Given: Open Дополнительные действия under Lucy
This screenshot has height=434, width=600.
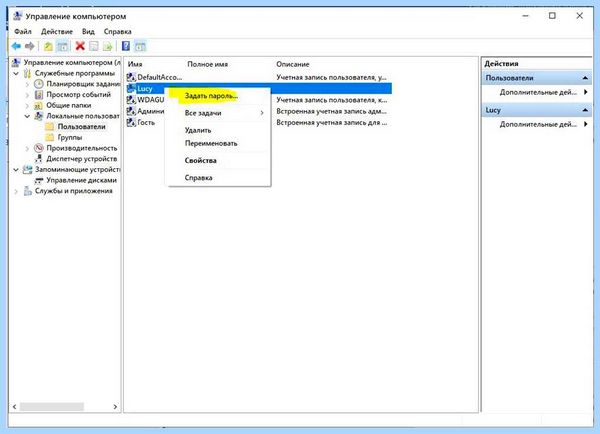Looking at the screenshot, I should [538, 124].
